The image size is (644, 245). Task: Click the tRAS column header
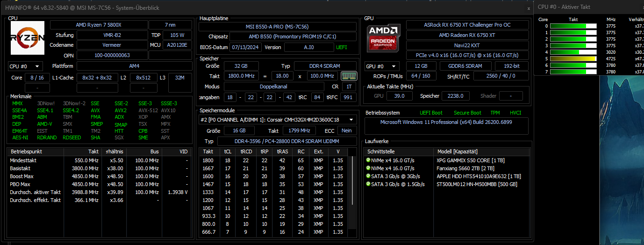coord(282,151)
